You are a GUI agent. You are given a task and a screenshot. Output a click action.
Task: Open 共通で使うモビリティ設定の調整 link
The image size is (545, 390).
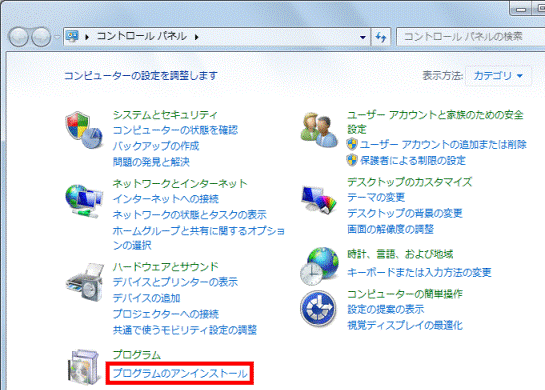pos(185,330)
